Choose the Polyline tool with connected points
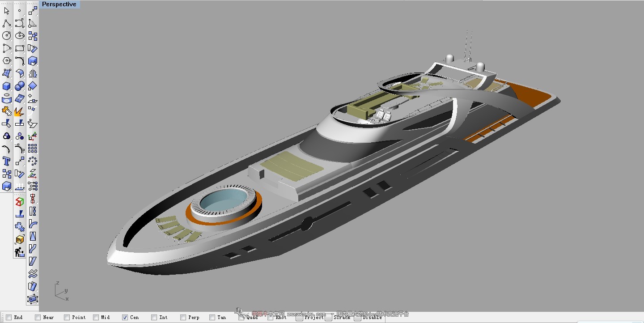The image size is (644, 323). (x=7, y=23)
